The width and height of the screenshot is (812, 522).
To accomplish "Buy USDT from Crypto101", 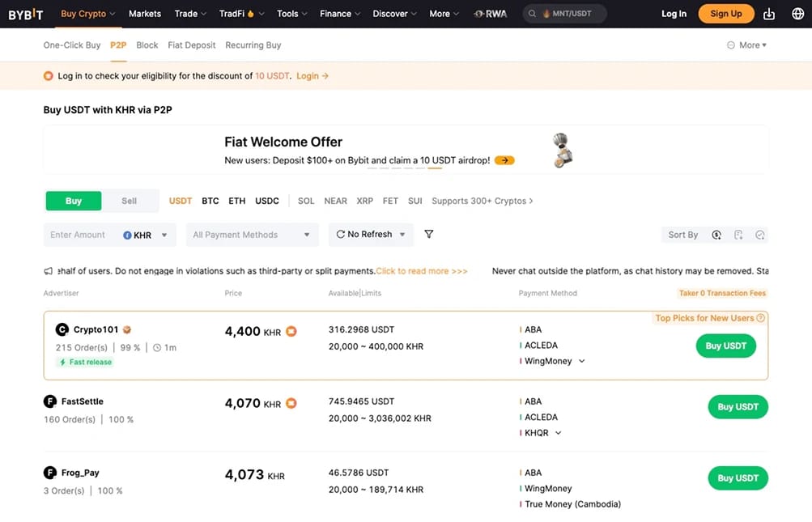I will (x=725, y=346).
